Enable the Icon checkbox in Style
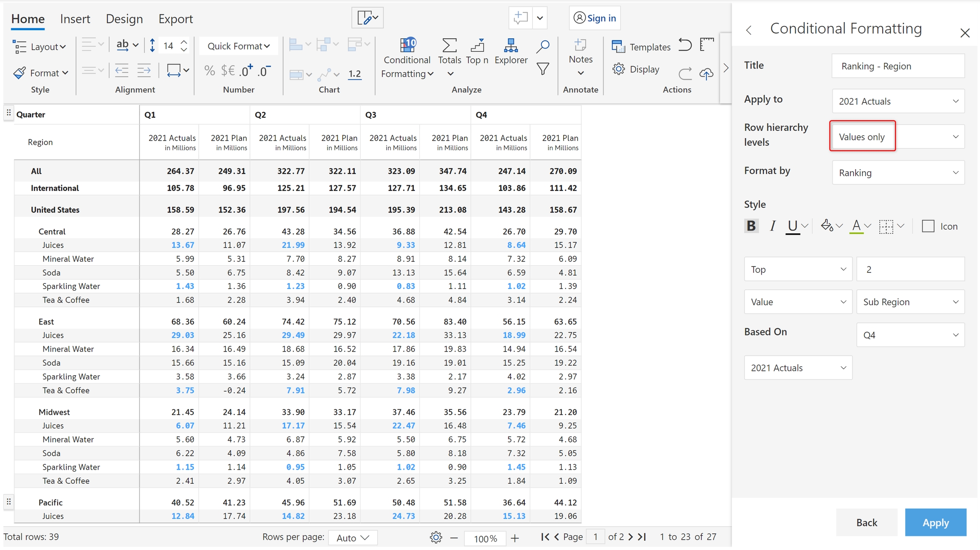This screenshot has height=550, width=980. pos(928,226)
